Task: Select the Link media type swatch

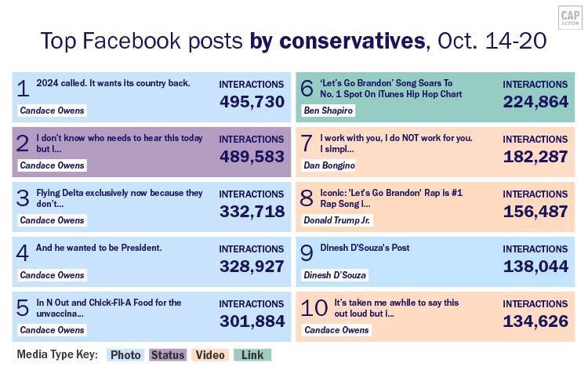Action: [x=252, y=355]
